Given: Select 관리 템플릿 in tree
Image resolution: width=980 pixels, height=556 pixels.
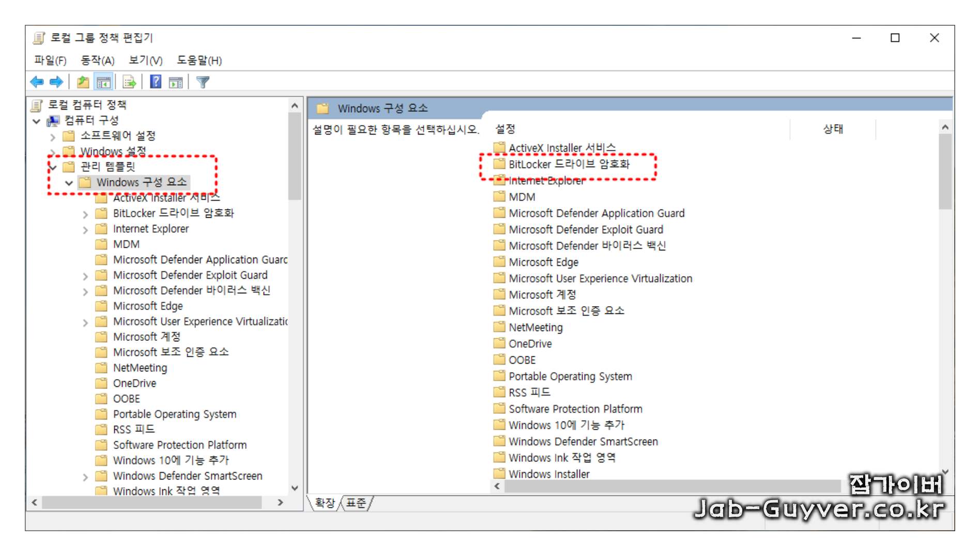Looking at the screenshot, I should click(108, 167).
